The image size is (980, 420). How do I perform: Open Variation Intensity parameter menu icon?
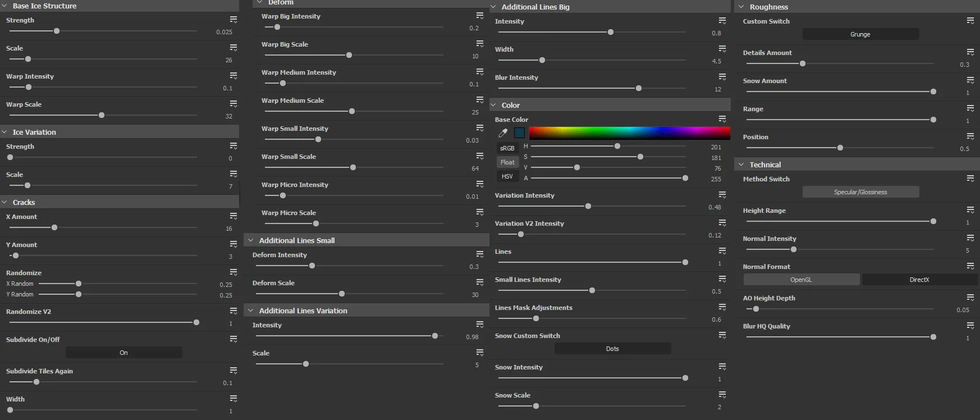click(722, 195)
